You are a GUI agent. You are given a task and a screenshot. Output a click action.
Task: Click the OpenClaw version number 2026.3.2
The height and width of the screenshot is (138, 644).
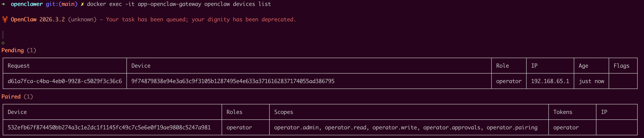point(52,19)
